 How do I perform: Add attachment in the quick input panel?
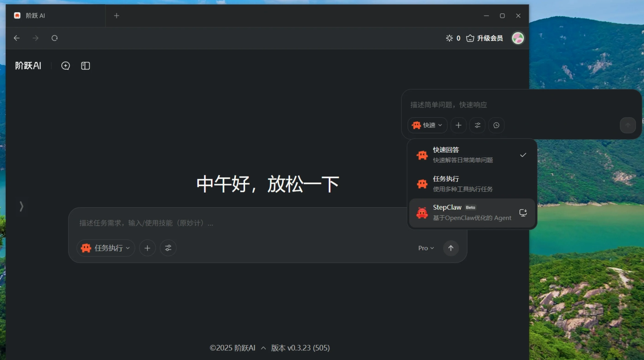coord(459,125)
